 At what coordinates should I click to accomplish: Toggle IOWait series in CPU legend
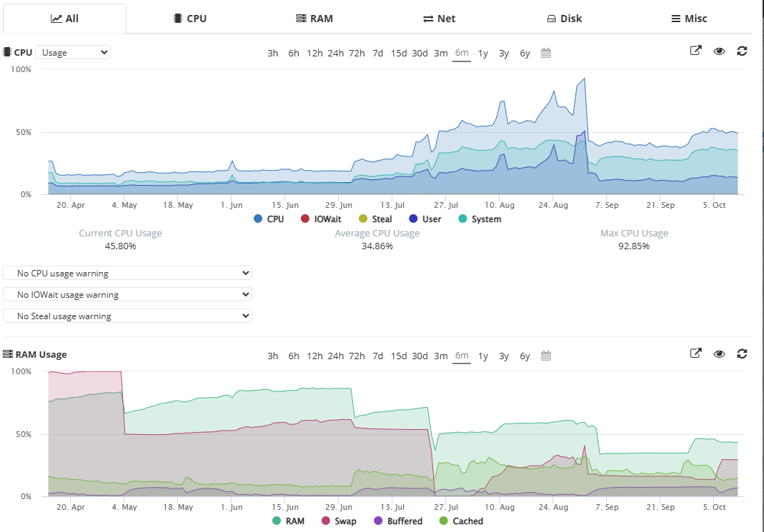tap(321, 219)
